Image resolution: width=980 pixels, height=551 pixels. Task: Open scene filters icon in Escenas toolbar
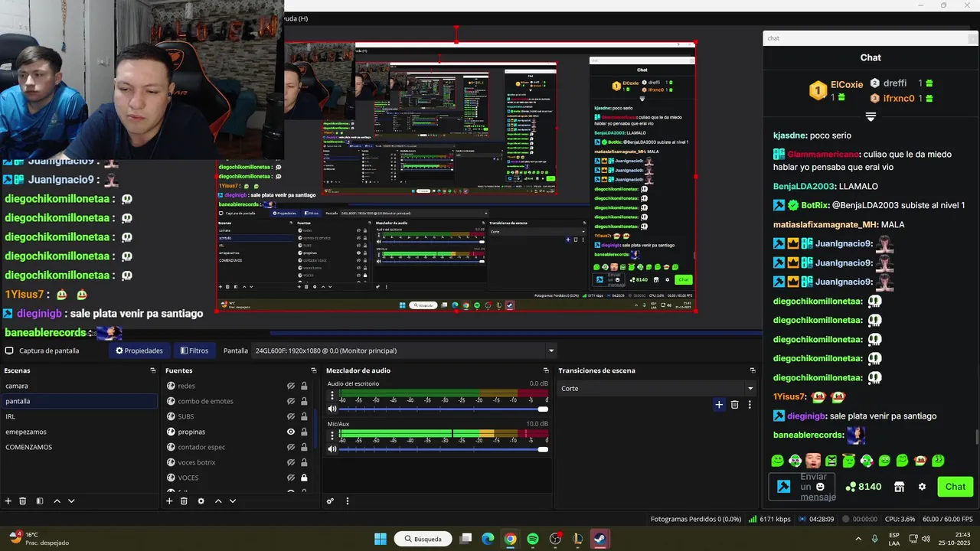[x=39, y=501]
